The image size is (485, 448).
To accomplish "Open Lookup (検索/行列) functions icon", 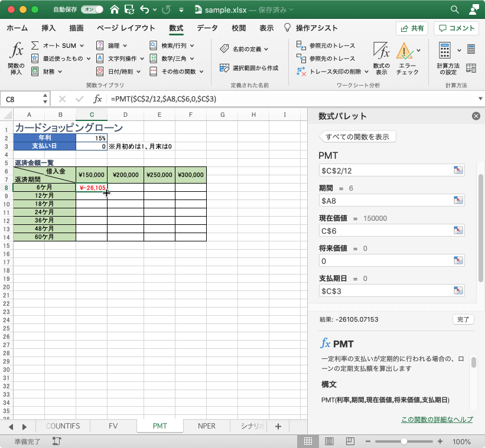I will click(153, 45).
